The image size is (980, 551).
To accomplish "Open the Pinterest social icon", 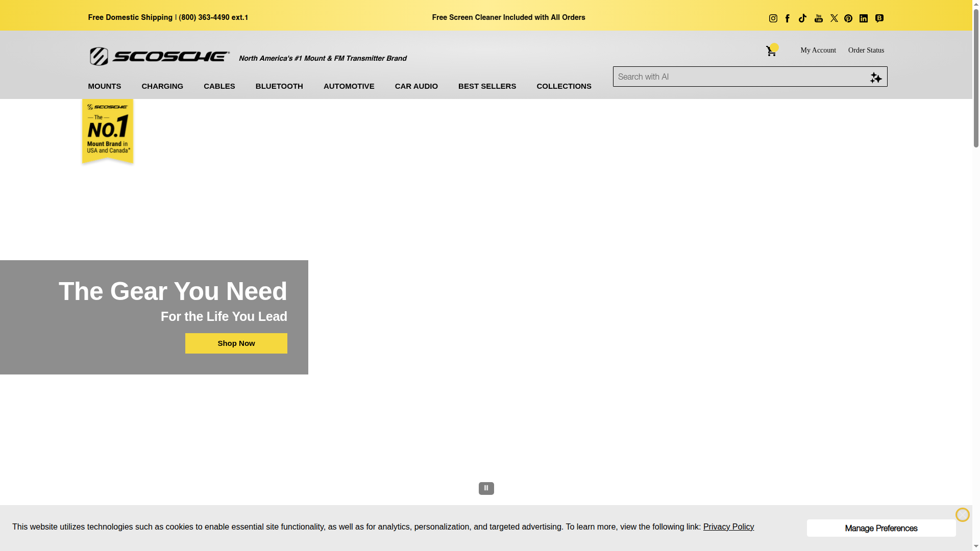I will tap(848, 18).
